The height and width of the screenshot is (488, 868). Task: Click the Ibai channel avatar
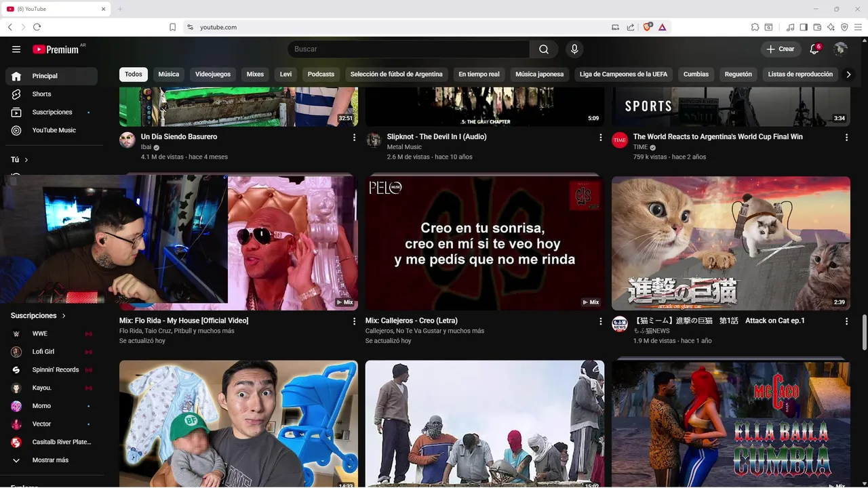click(x=127, y=140)
